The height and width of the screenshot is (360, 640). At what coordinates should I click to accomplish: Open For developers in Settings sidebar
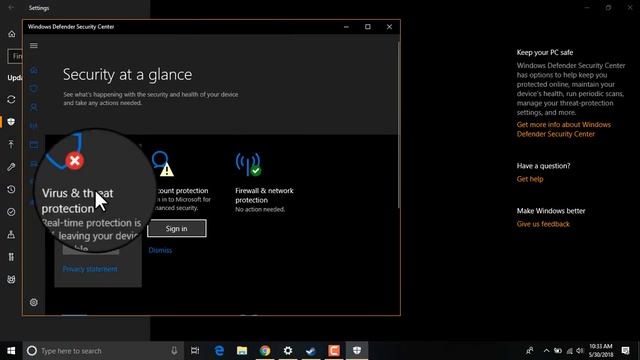tap(11, 257)
